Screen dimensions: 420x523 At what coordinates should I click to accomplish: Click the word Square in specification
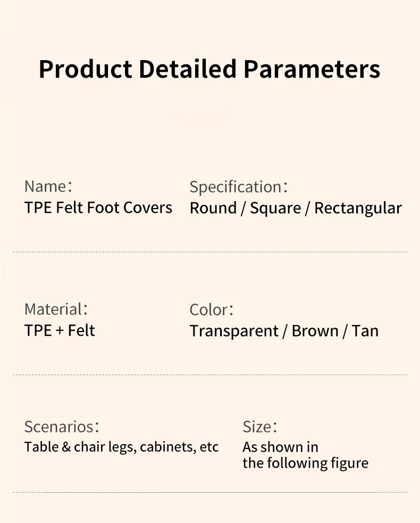point(276,209)
